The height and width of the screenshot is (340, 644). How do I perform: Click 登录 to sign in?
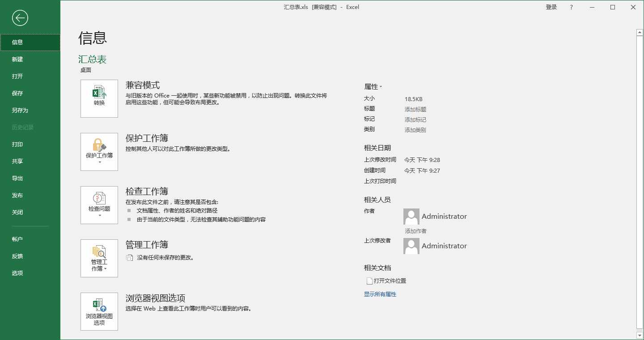click(x=551, y=7)
